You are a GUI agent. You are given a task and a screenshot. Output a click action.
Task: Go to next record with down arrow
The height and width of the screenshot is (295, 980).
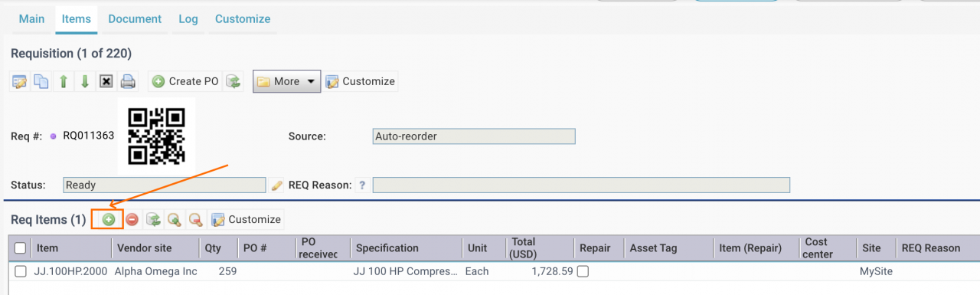click(x=85, y=81)
